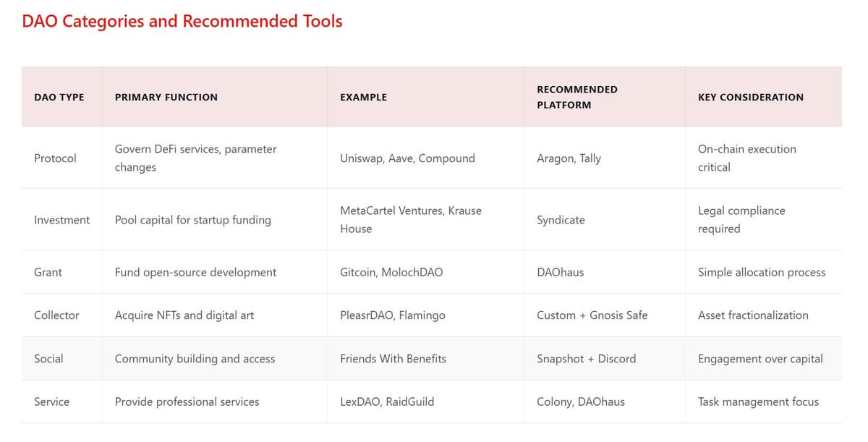The image size is (868, 442).
Task: Click the KEY CONSIDERATION column header
Action: (751, 97)
